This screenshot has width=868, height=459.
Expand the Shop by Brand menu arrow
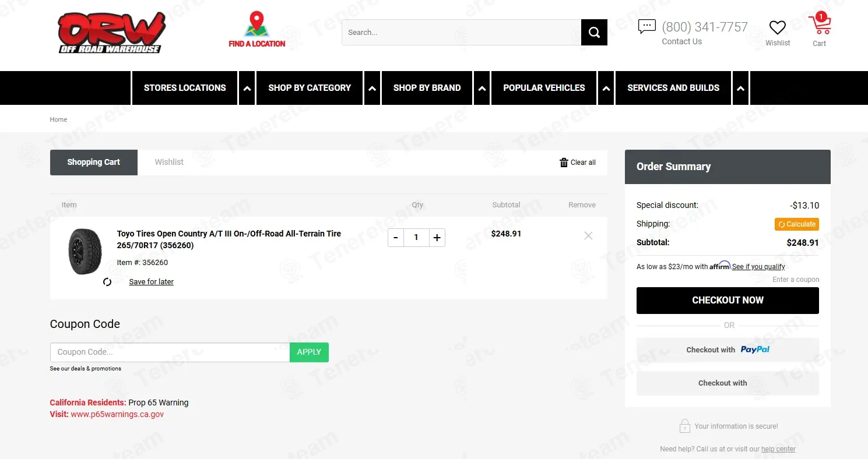(x=482, y=89)
